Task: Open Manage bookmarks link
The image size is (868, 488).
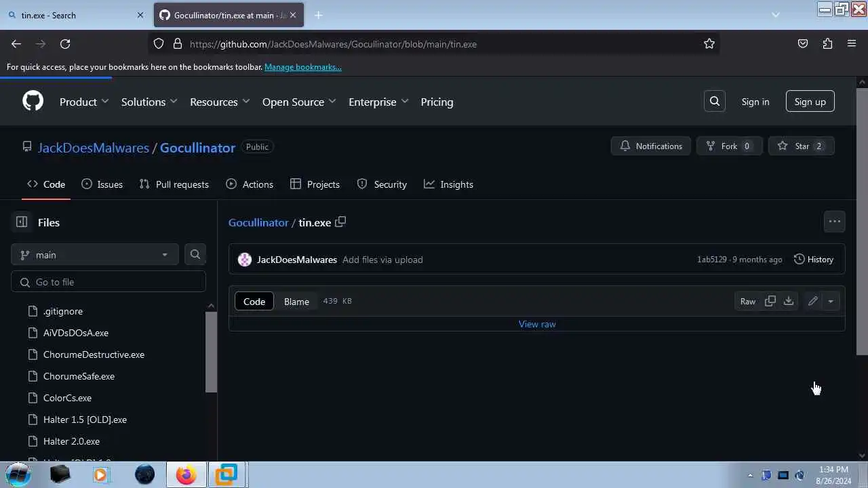Action: coord(303,67)
